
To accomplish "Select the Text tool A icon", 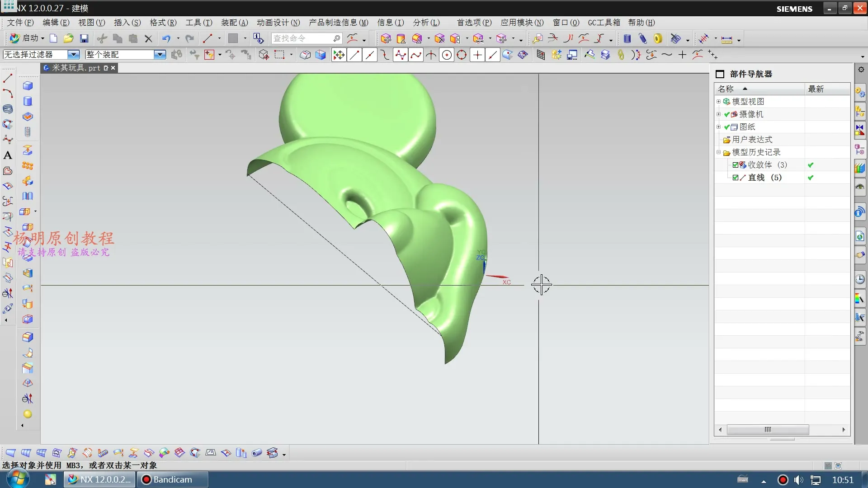I will pos(8,155).
